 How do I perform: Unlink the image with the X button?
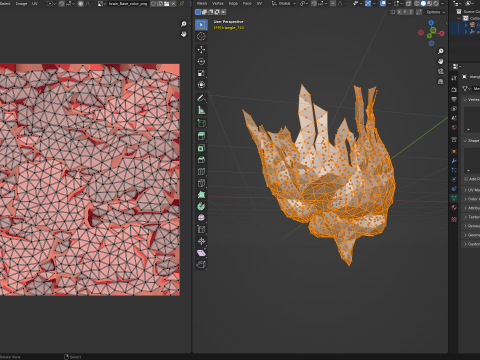click(x=174, y=4)
